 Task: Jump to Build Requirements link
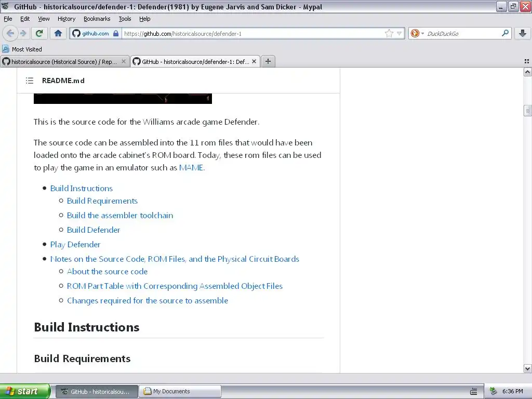point(102,201)
